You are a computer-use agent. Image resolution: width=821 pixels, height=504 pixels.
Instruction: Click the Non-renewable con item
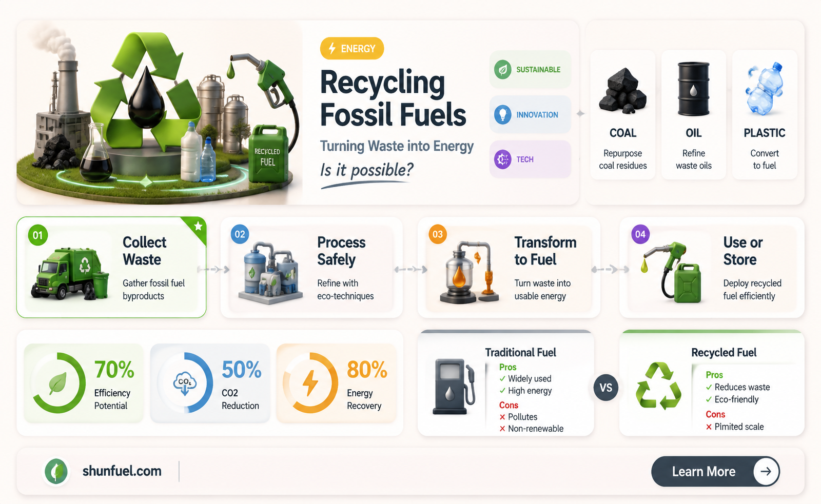[x=531, y=429]
